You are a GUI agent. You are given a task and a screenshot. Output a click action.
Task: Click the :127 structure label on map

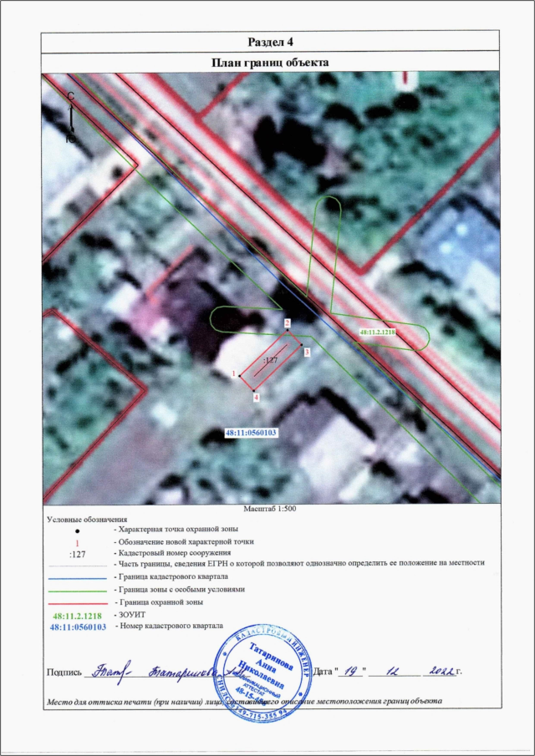click(x=270, y=360)
